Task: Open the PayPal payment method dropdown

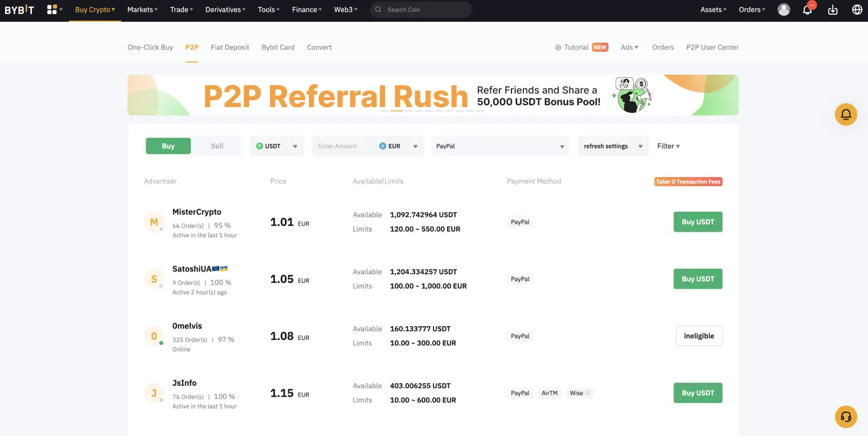Action: click(501, 146)
